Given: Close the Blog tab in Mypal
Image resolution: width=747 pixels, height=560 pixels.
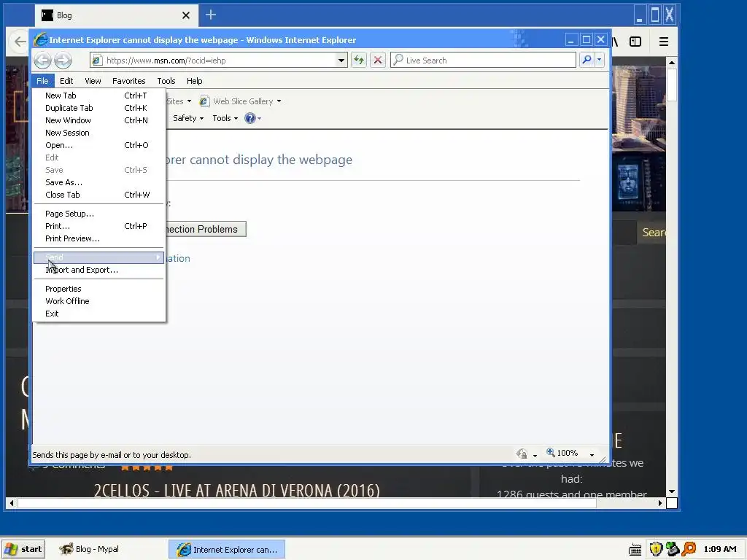Looking at the screenshot, I should pyautogui.click(x=186, y=15).
